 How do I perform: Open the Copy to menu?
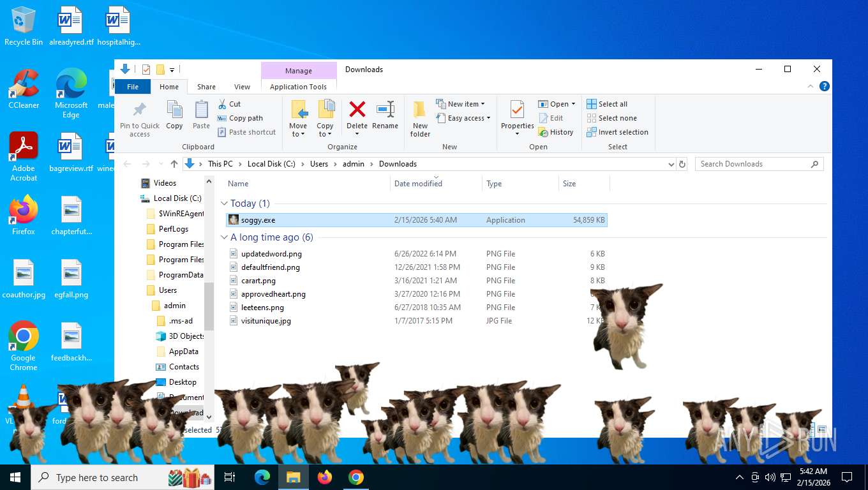[x=325, y=119]
